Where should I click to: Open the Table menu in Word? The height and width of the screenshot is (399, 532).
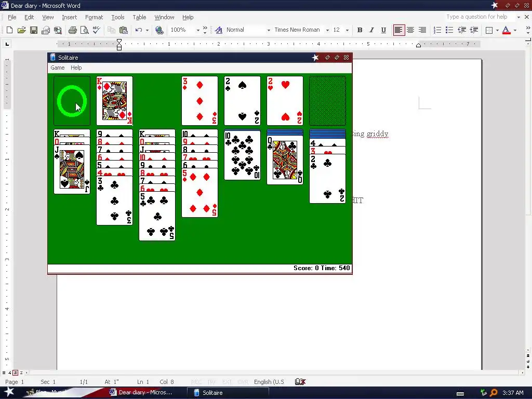(139, 17)
